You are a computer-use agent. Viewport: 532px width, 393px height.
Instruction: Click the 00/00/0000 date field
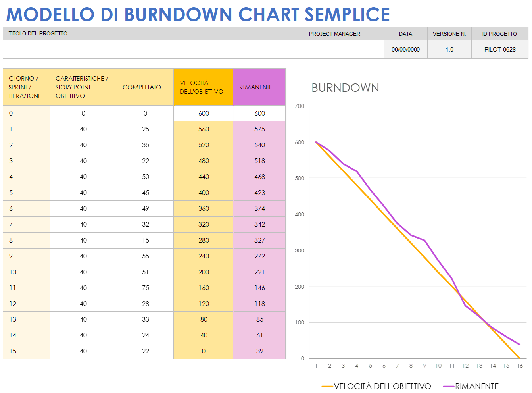coord(405,49)
